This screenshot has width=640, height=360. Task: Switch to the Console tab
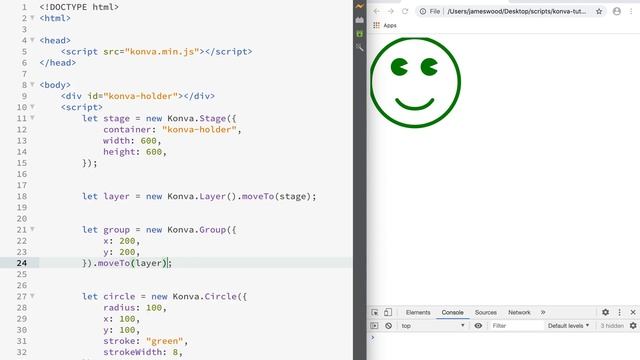click(452, 312)
